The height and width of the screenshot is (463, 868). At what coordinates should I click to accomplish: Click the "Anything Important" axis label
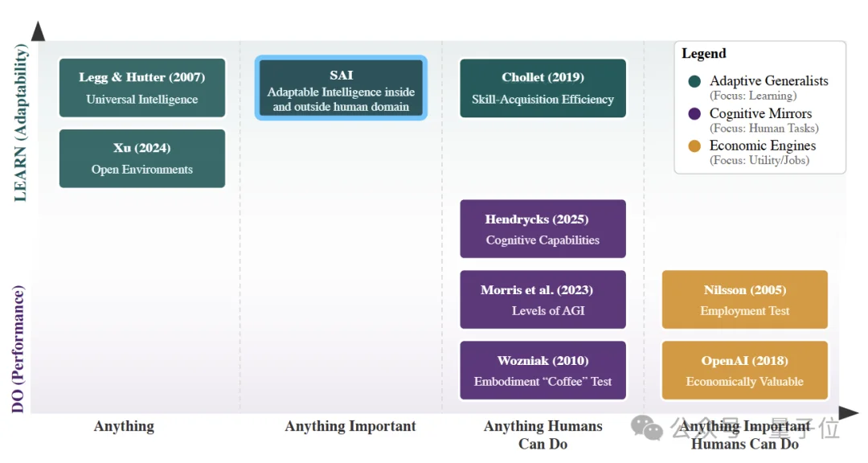pos(350,426)
